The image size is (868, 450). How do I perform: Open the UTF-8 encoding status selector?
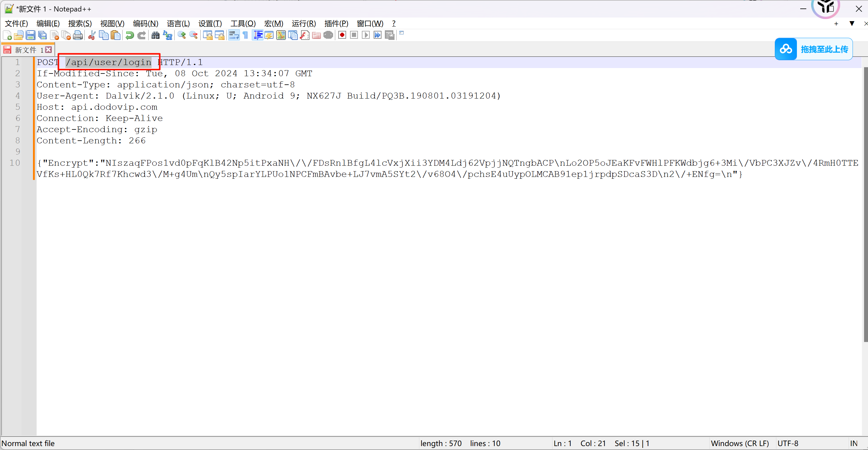788,443
